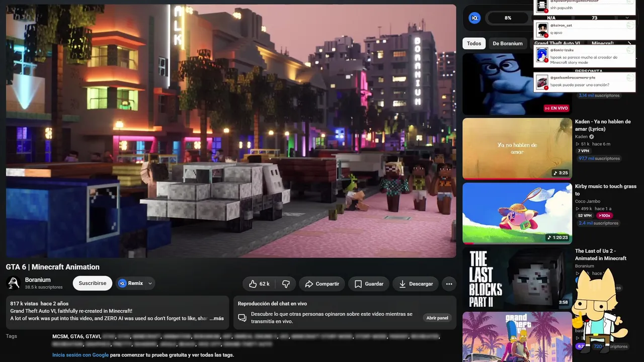Viewport: 644px width, 362px height.
Task: Open 'The Last Blocks Part II' thumbnail
Action: (x=517, y=278)
